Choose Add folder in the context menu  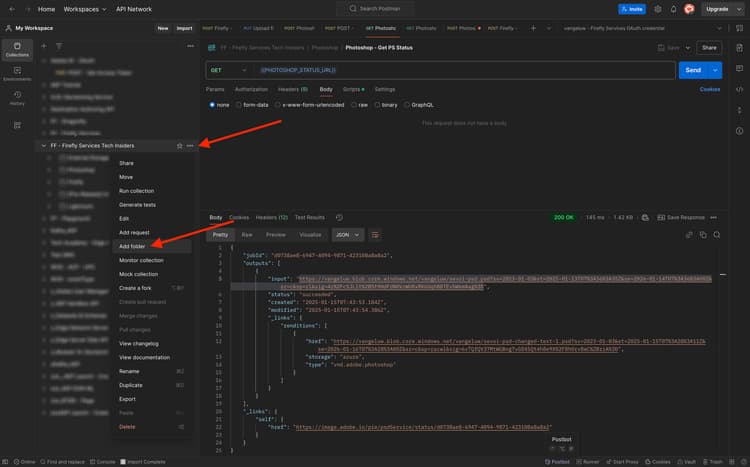pyautogui.click(x=152, y=246)
